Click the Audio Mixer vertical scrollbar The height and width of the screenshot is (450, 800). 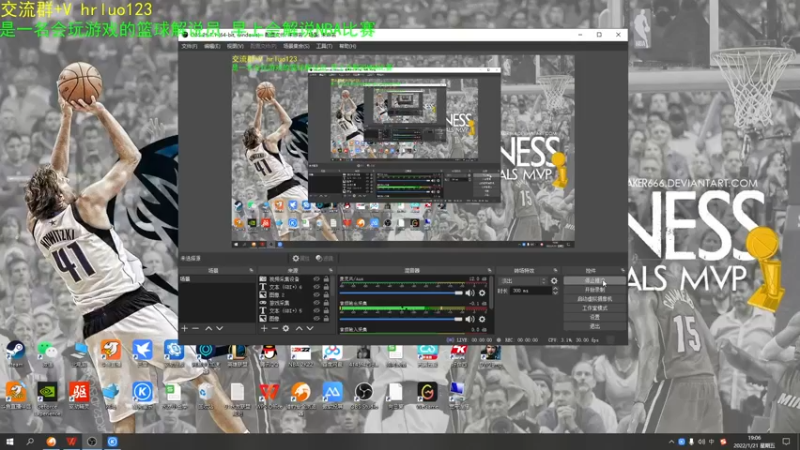click(492, 293)
